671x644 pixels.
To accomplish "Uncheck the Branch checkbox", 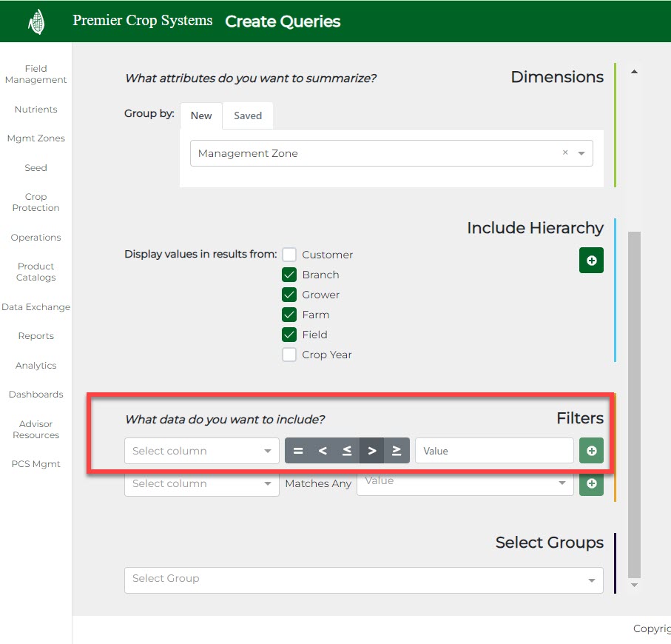I will click(289, 275).
